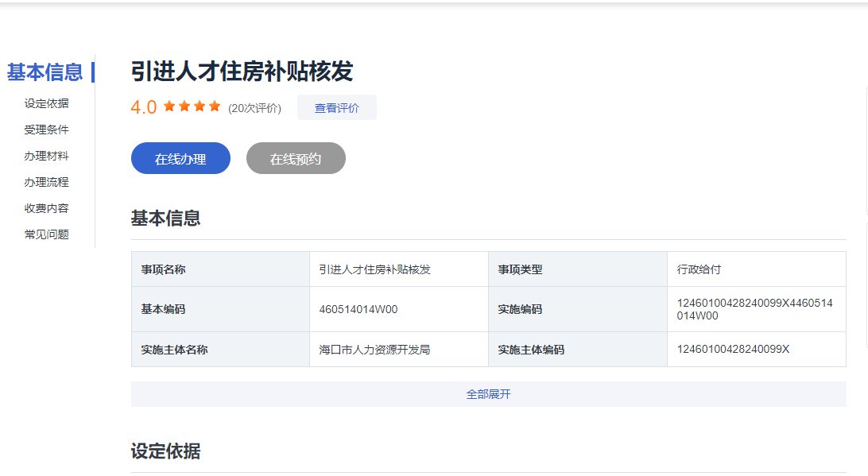This screenshot has height=476, width=868.
Task: Jump to 设定依据 from the sidebar
Action: (x=46, y=103)
